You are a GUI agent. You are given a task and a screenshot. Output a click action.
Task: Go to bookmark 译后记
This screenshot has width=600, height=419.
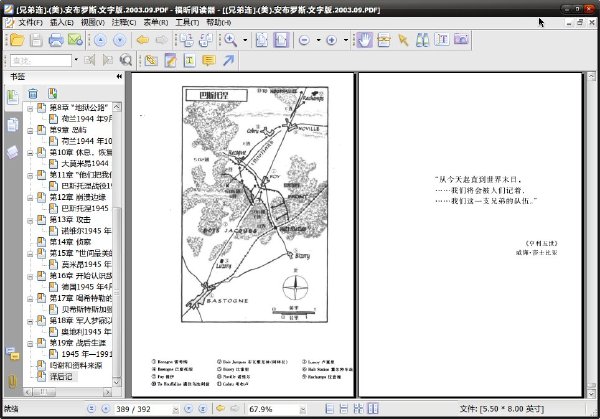coord(61,377)
